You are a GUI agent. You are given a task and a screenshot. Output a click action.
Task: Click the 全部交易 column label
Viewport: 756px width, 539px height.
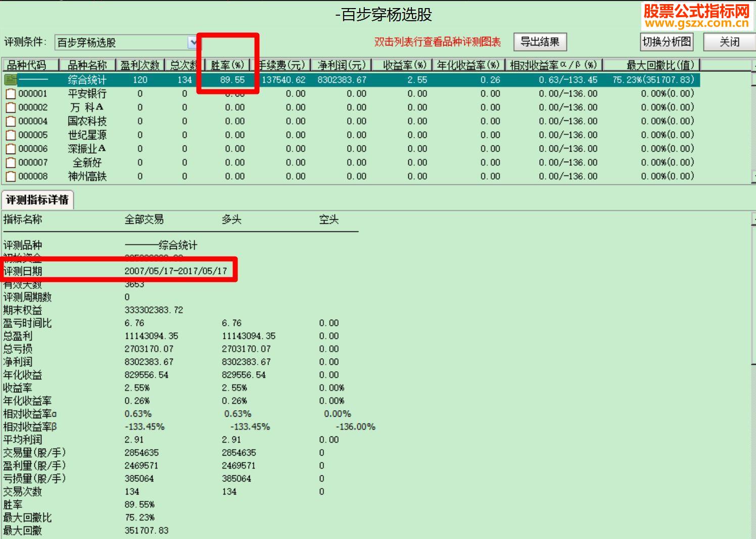(x=144, y=219)
